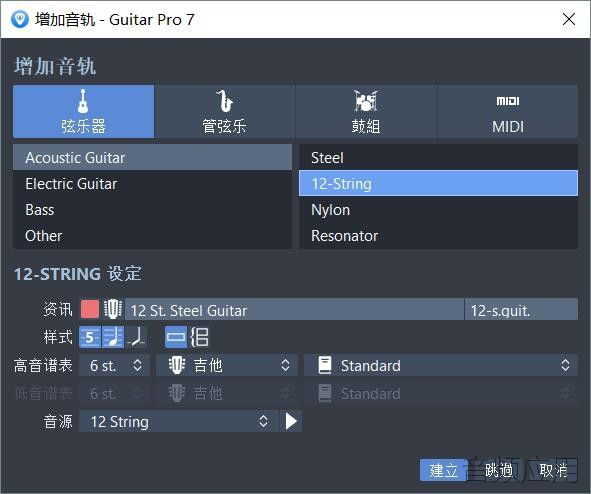This screenshot has width=591, height=494.
Task: Choose Steel guitar type
Action: [438, 158]
